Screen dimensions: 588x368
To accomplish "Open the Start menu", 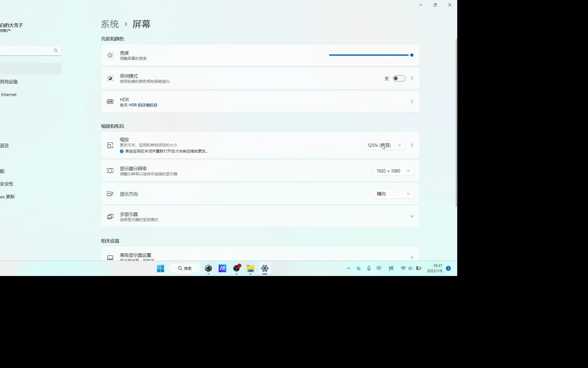I will 160,268.
